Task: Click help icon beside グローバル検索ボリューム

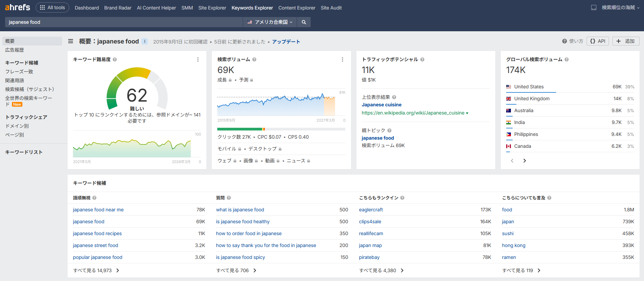Action: coord(567,59)
